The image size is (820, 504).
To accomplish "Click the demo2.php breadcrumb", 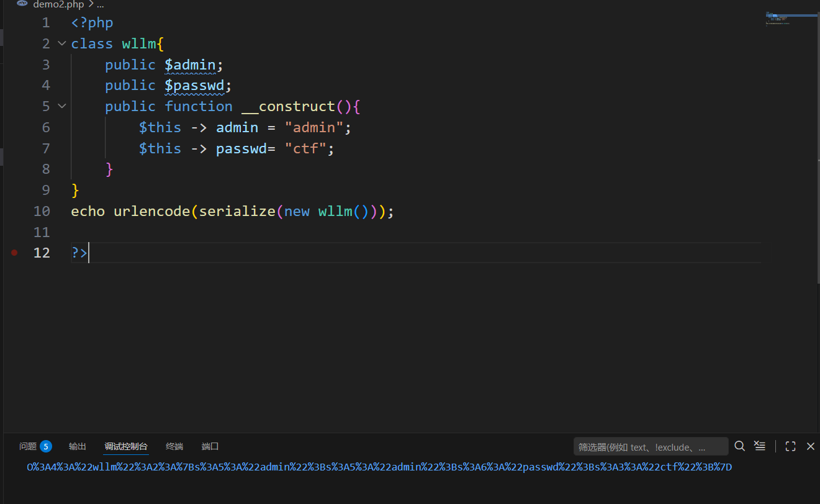I will pyautogui.click(x=58, y=4).
